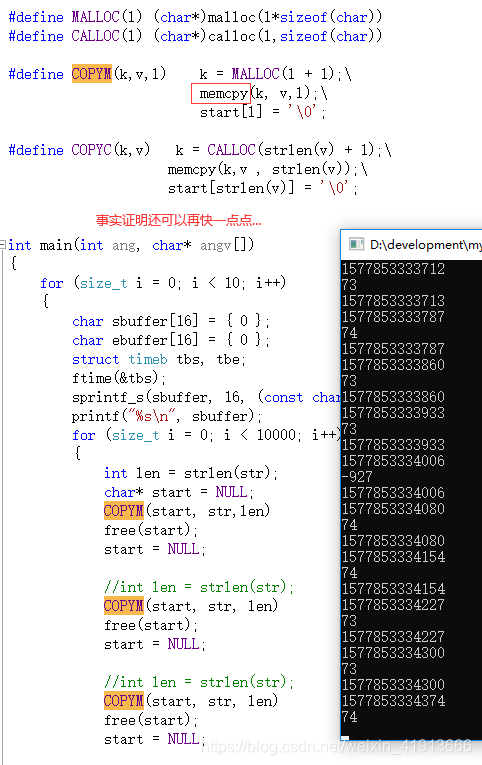The width and height of the screenshot is (482, 765).
Task: Click the console's blinking cursor line
Action: click(345, 738)
